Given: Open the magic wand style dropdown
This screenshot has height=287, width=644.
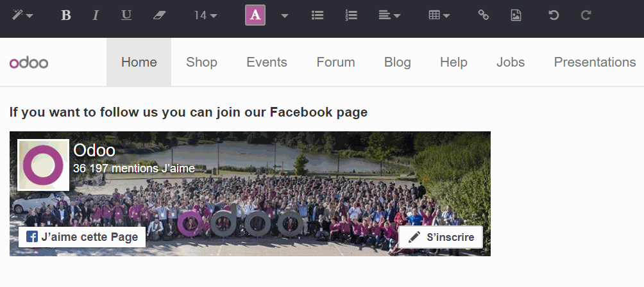Looking at the screenshot, I should (22, 15).
